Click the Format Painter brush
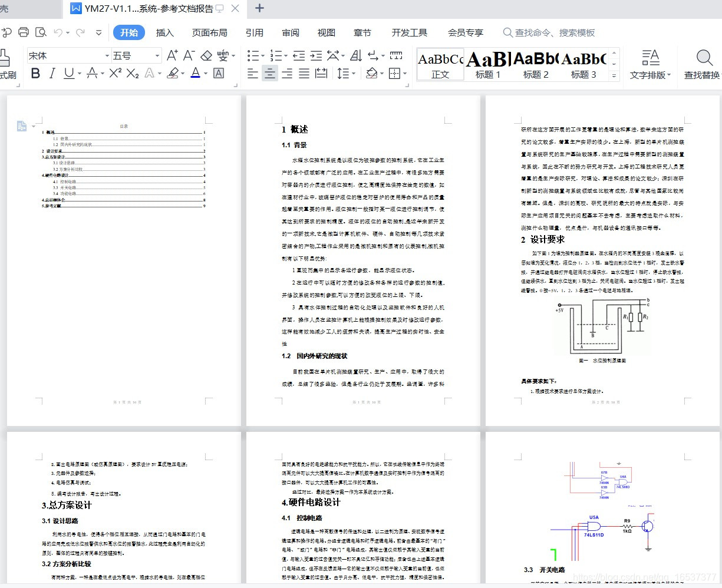The width and height of the screenshot is (722, 588). pos(4,58)
